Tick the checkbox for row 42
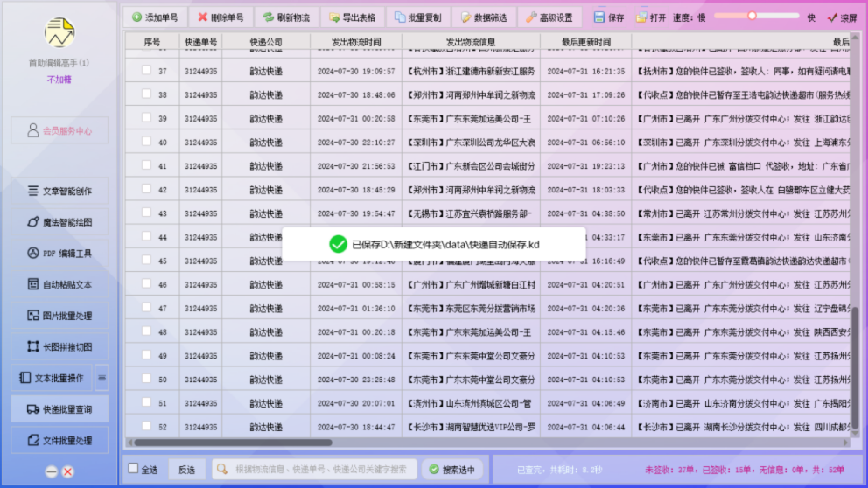 [146, 189]
